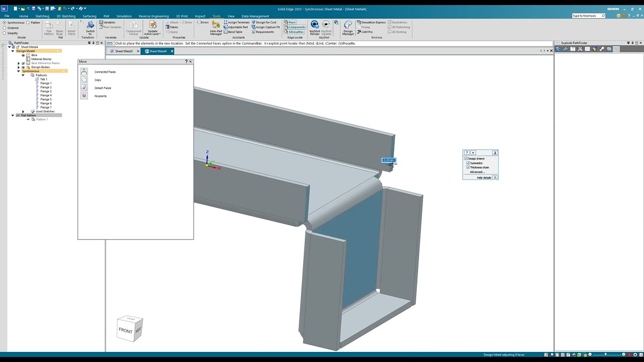Image resolution: width=644 pixels, height=362 pixels.
Task: Click the view orientation cube
Action: pos(130,330)
